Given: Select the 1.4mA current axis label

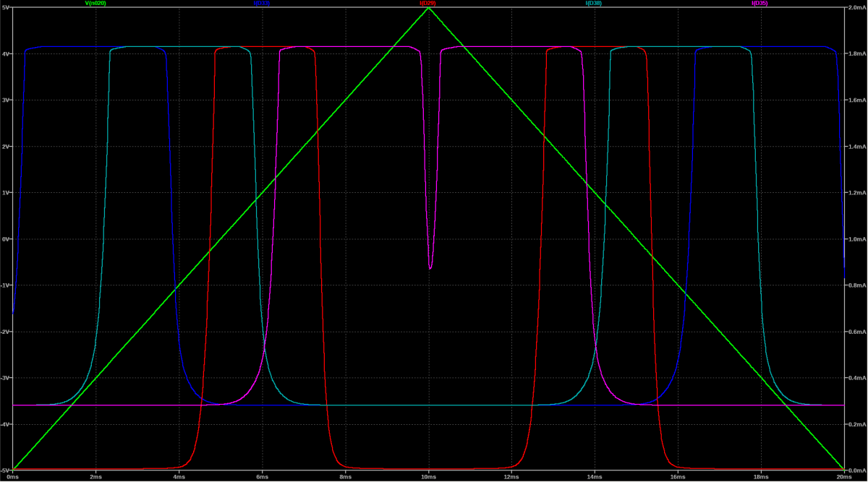Looking at the screenshot, I should [856, 146].
